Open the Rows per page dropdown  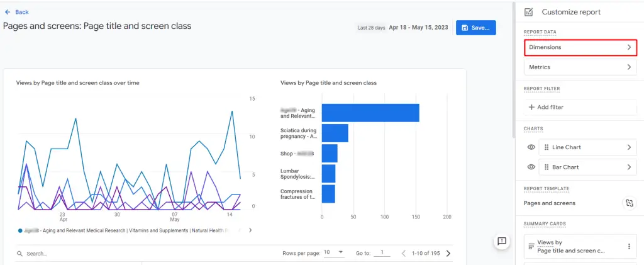(x=334, y=253)
